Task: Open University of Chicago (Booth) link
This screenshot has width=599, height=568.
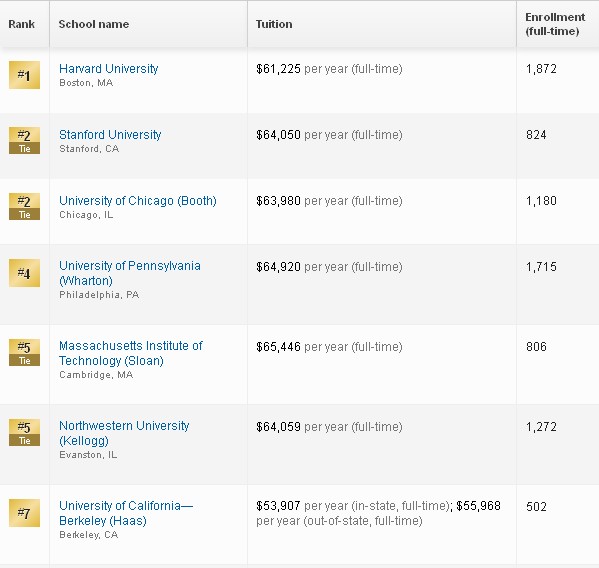Action: coord(138,201)
